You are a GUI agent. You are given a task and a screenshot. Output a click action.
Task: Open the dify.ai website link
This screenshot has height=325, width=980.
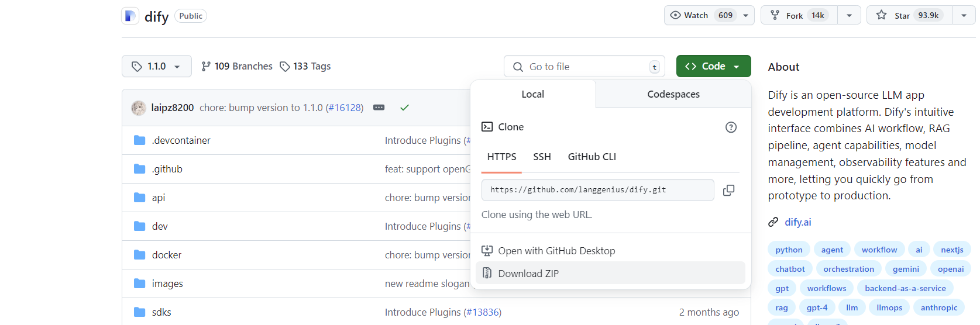click(798, 222)
